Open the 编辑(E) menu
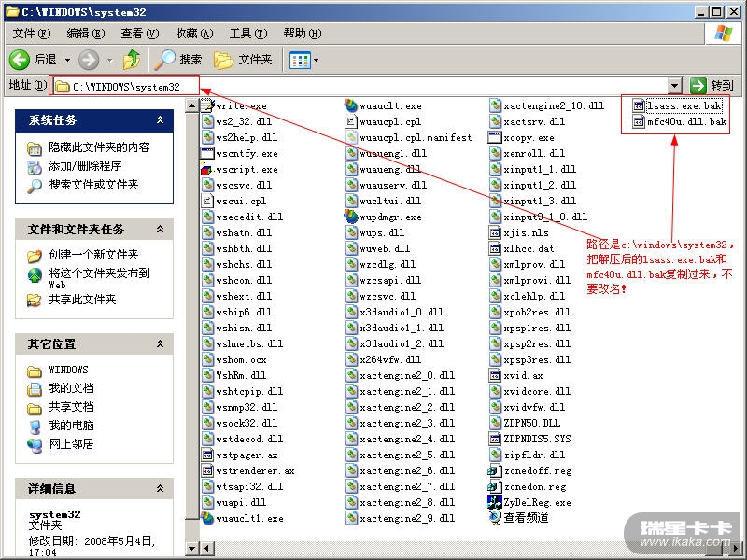747x560 pixels. tap(86, 34)
